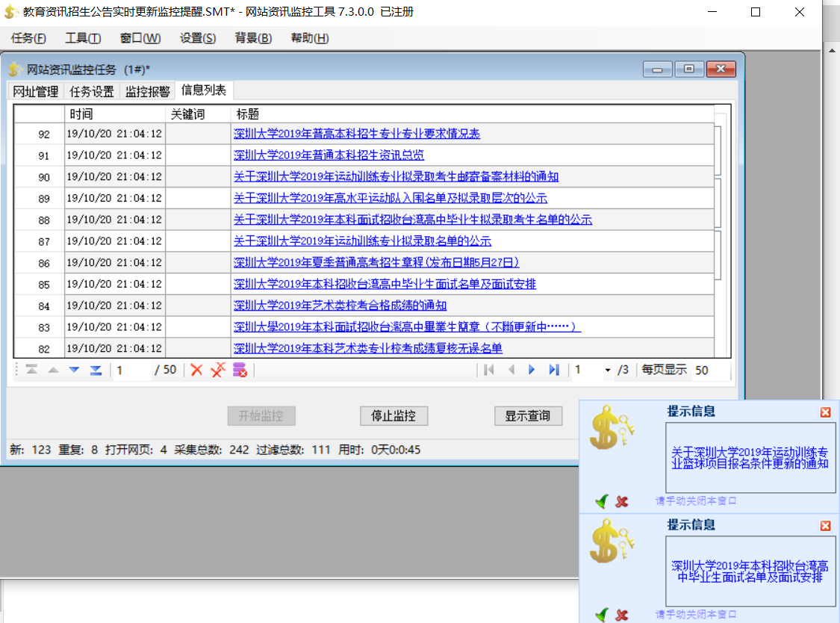
Task: Open row 83 link 招收台灣高中畢業生簡章
Action: coord(407,326)
